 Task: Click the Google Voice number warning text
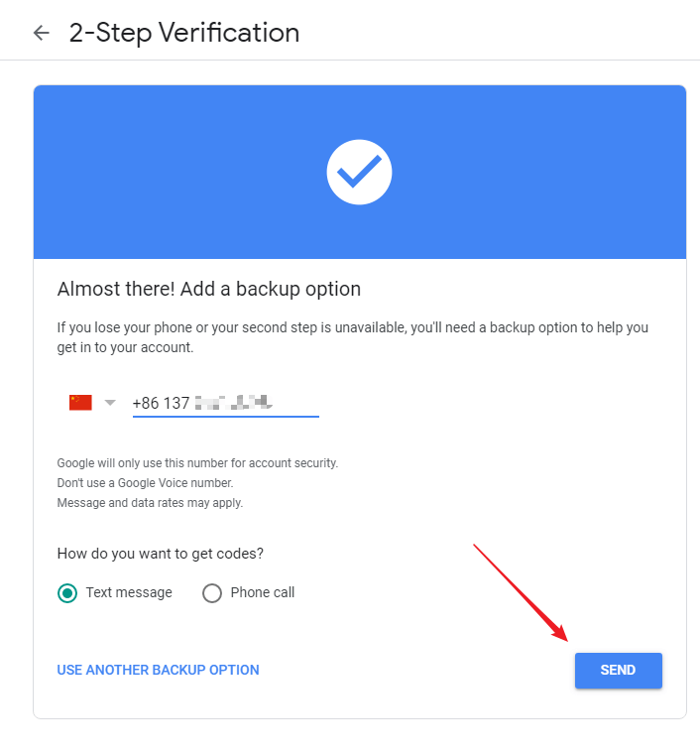point(145,483)
